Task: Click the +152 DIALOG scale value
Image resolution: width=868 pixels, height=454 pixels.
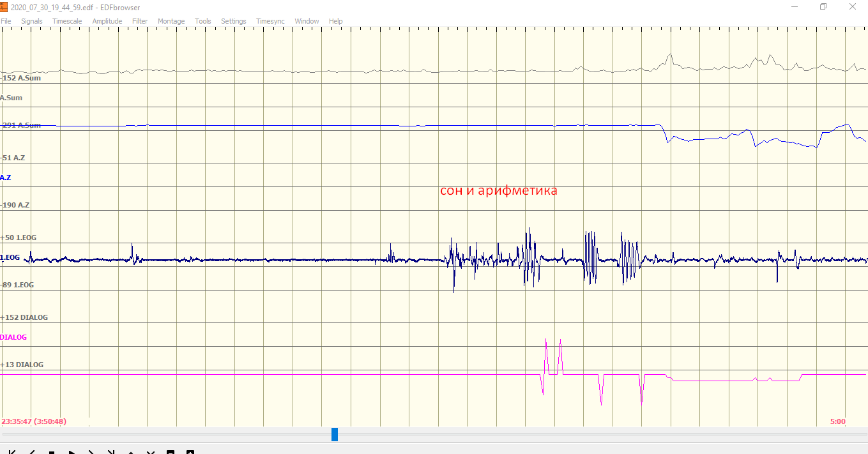Action: 24,317
